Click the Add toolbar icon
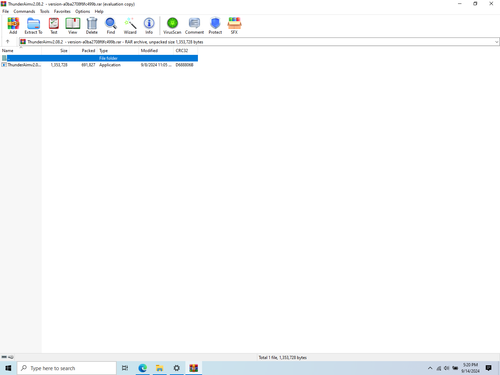 pyautogui.click(x=13, y=26)
